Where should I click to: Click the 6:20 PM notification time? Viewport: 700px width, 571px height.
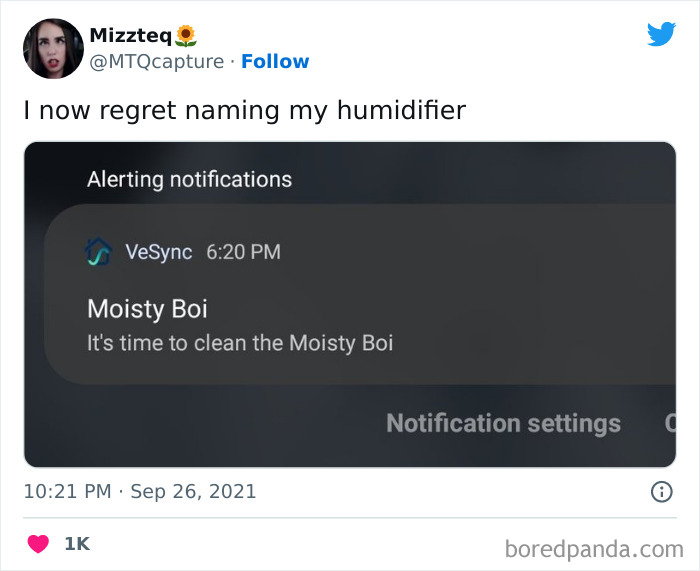243,252
